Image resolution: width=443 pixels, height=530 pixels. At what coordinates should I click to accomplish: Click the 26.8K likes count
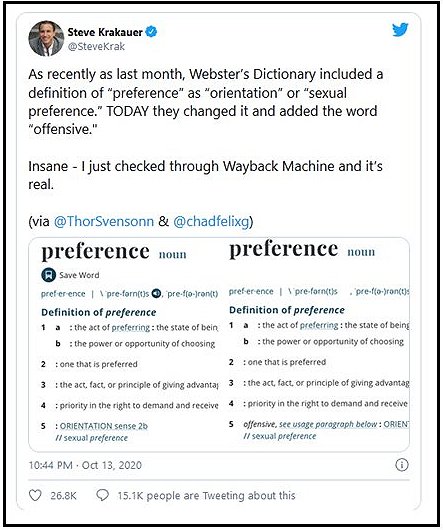click(x=64, y=496)
